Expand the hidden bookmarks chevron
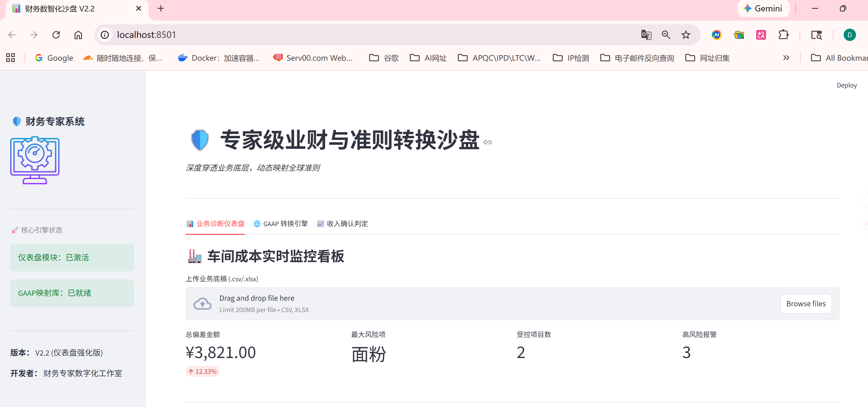This screenshot has height=407, width=868. pos(786,58)
